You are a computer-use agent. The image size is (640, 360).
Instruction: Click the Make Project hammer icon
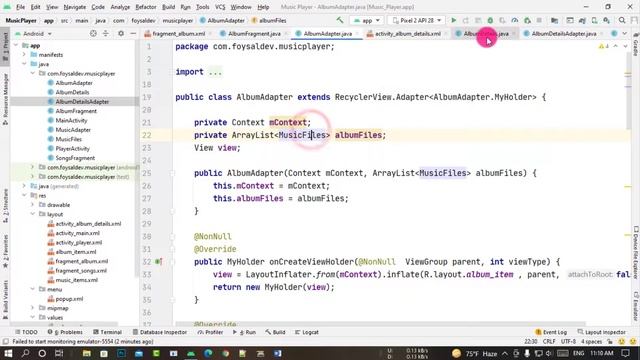[340, 20]
